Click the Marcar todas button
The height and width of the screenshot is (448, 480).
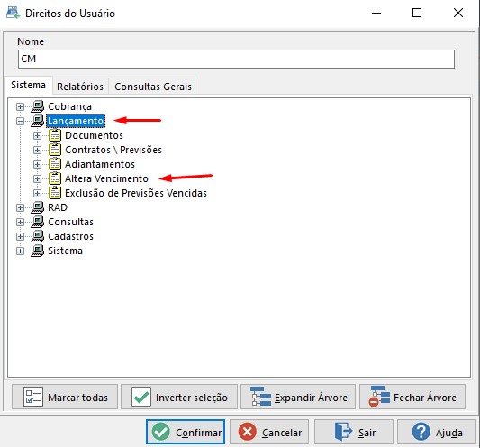point(65,398)
